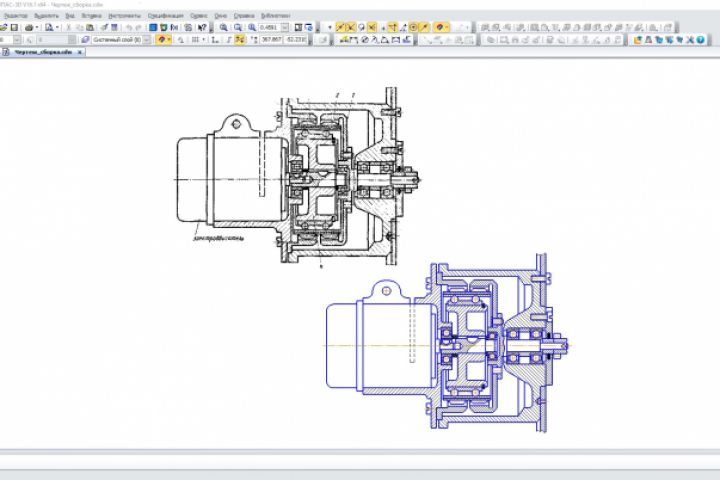The height and width of the screenshot is (480, 720).
Task: Toggle the center snap button with the circle
Action: pyautogui.click(x=413, y=28)
